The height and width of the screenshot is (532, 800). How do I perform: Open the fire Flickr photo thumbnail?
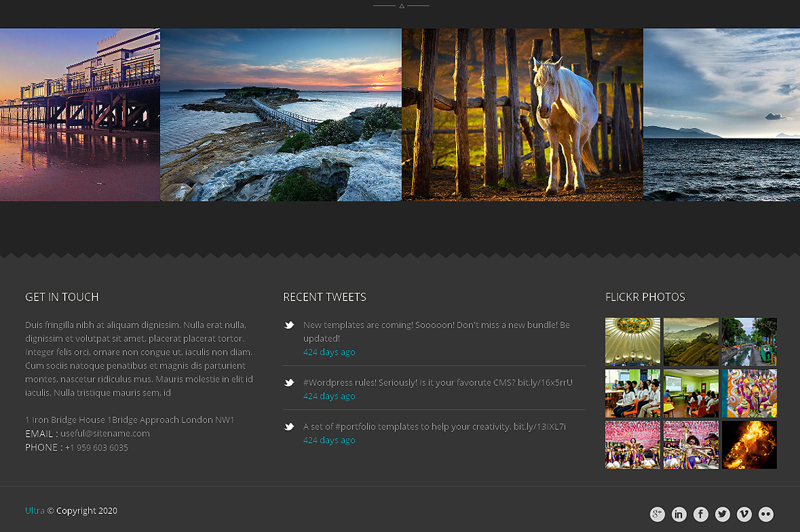pos(750,444)
